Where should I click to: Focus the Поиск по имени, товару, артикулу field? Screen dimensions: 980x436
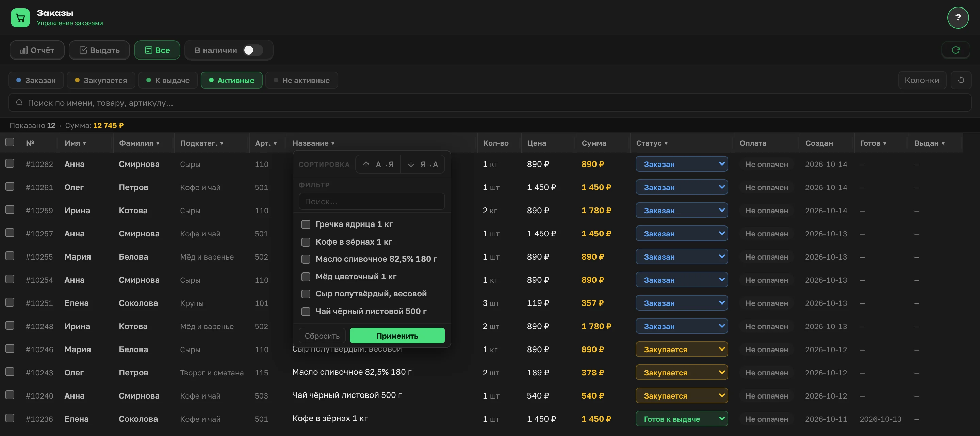490,103
